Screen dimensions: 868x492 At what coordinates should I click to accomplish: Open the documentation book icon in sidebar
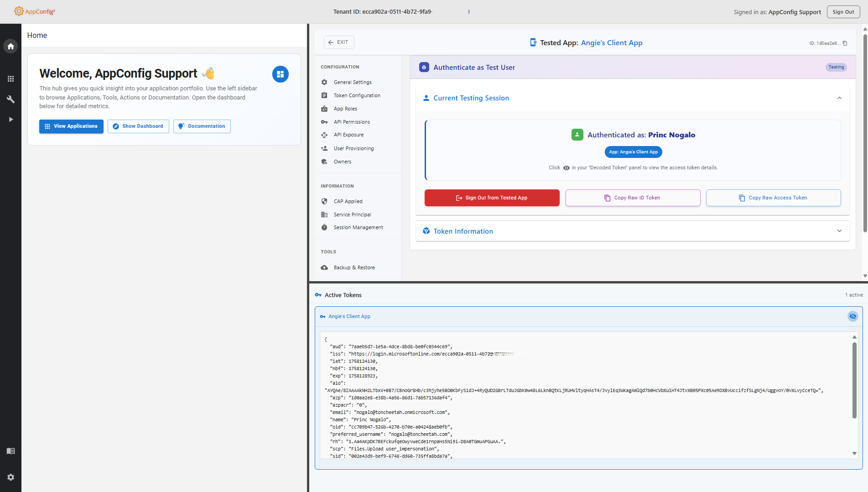tap(10, 451)
